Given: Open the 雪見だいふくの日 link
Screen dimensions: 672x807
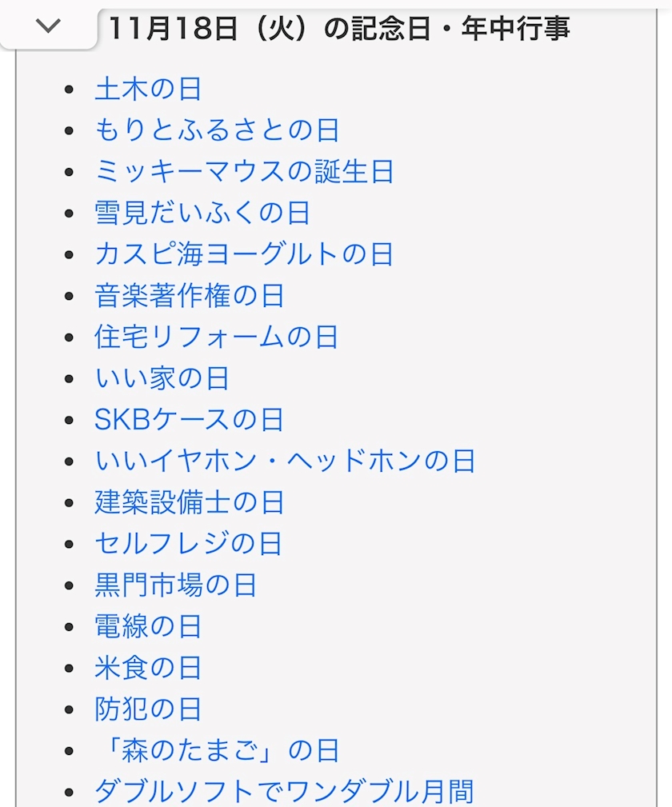Looking at the screenshot, I should (x=202, y=214).
